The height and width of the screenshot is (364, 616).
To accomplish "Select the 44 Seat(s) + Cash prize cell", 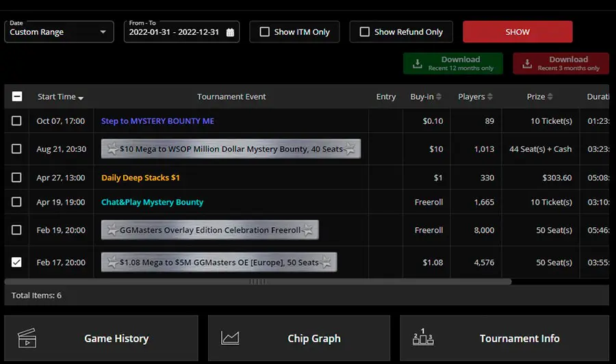I will (x=541, y=149).
